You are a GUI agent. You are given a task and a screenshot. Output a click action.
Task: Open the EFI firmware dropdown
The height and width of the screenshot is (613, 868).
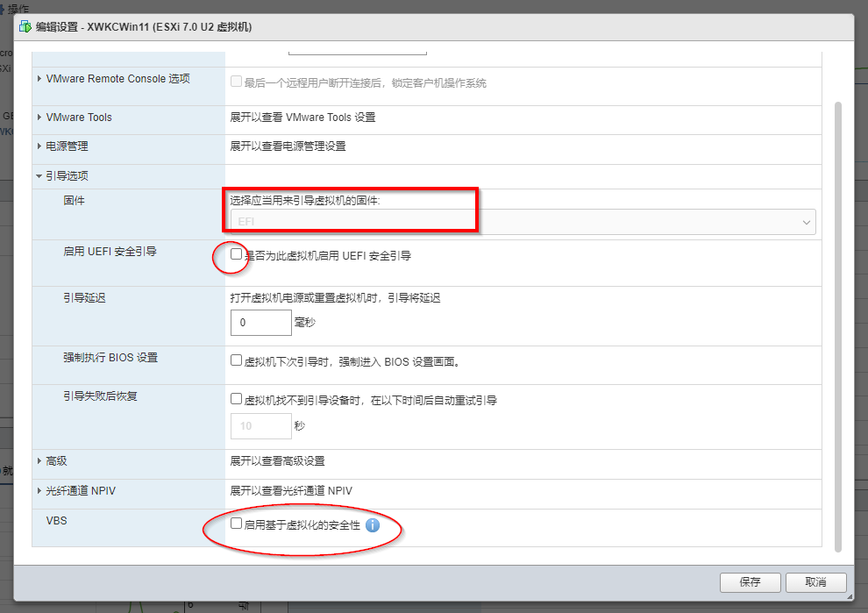coord(523,222)
